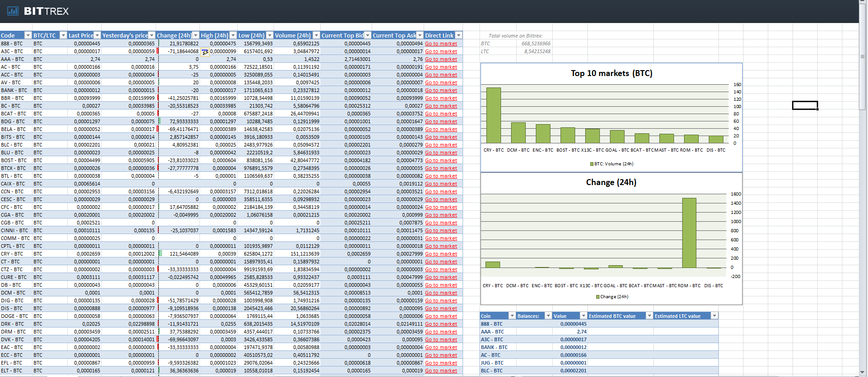Open the Value column filter dropdown
Image resolution: width=868 pixels, height=377 pixels.
(583, 316)
